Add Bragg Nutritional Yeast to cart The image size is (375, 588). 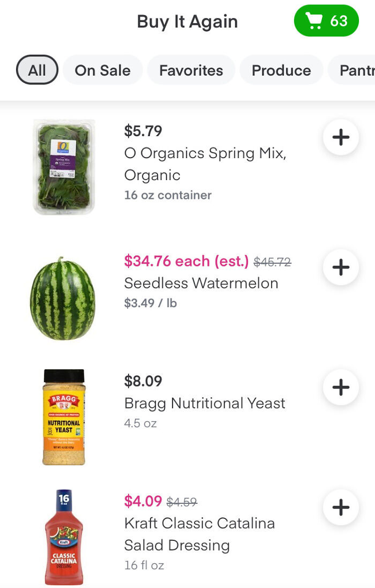[x=341, y=387]
